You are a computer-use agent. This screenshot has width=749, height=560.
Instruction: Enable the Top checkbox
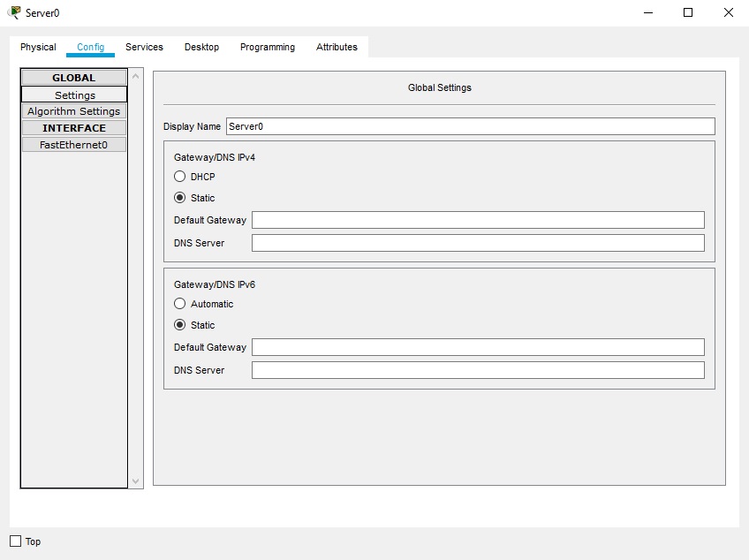point(16,541)
